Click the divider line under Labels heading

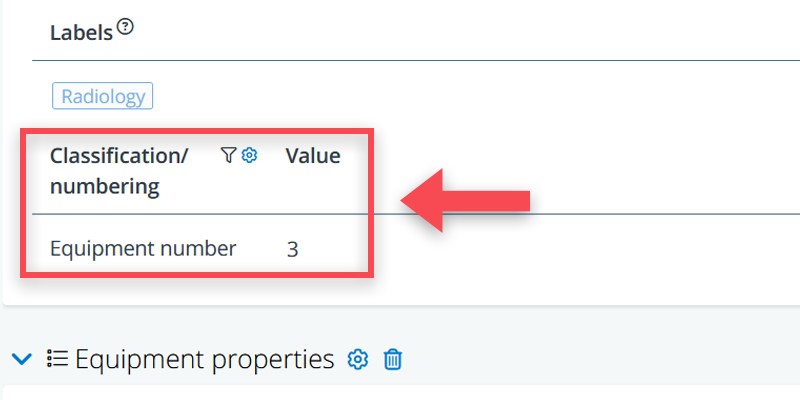tap(400, 61)
